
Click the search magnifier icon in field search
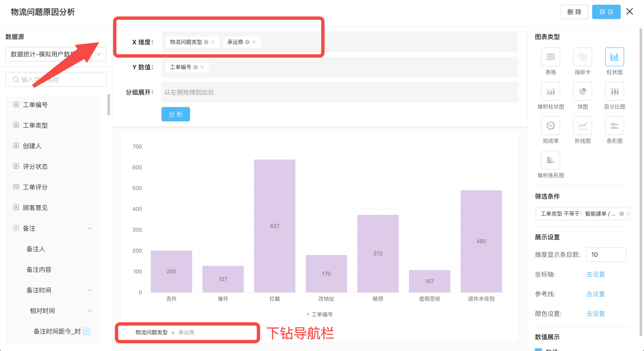[x=16, y=80]
